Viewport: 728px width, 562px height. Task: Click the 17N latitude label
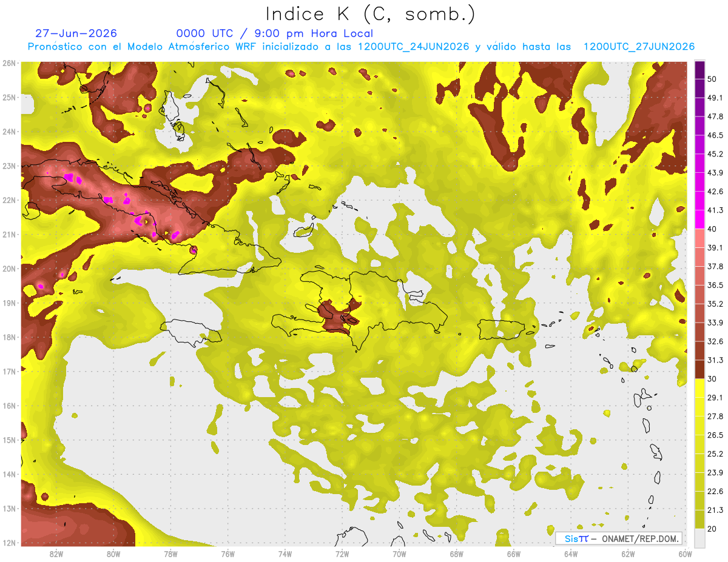coord(9,372)
